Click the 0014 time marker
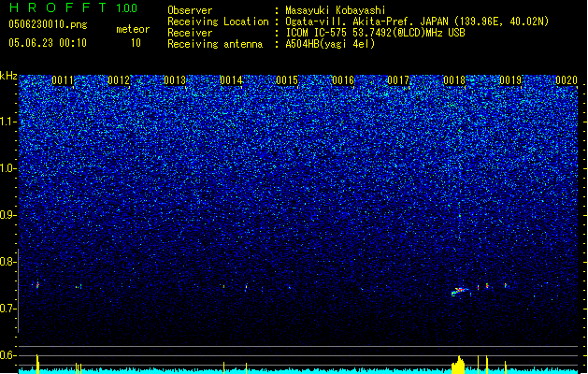The height and width of the screenshot is (374, 588). 231,80
